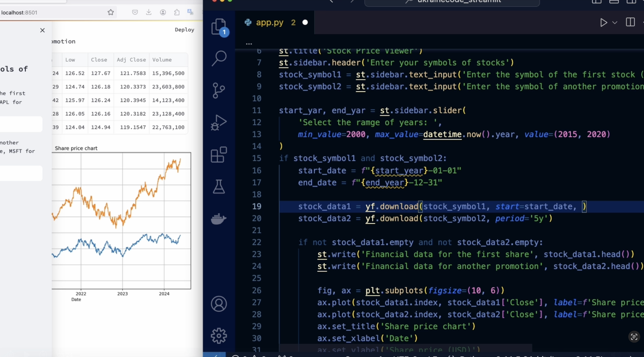Toggle bookmark star for localhost page
The image size is (644, 357).
pyautogui.click(x=111, y=12)
